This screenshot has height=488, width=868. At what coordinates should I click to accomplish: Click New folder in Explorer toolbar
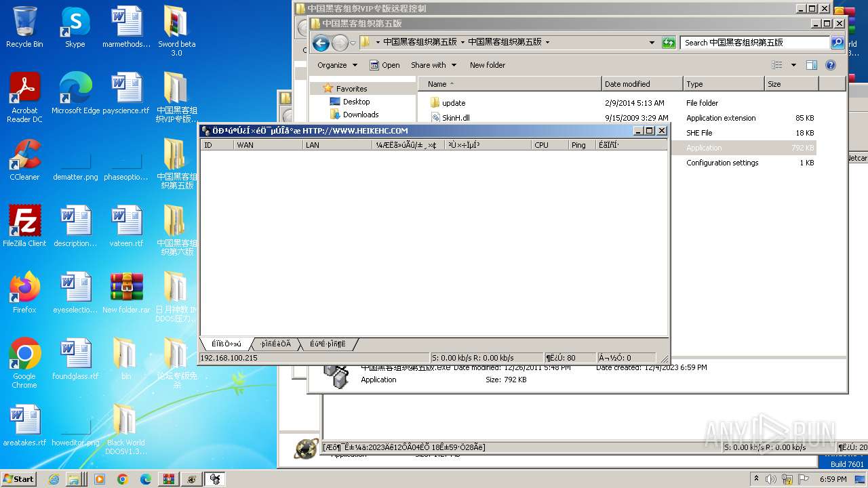pos(488,65)
